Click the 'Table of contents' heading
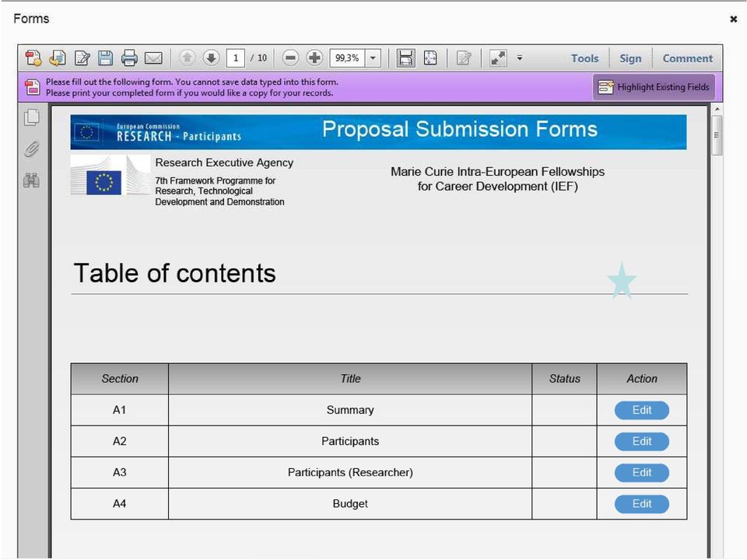Viewport: 747px width, 560px height. click(175, 273)
